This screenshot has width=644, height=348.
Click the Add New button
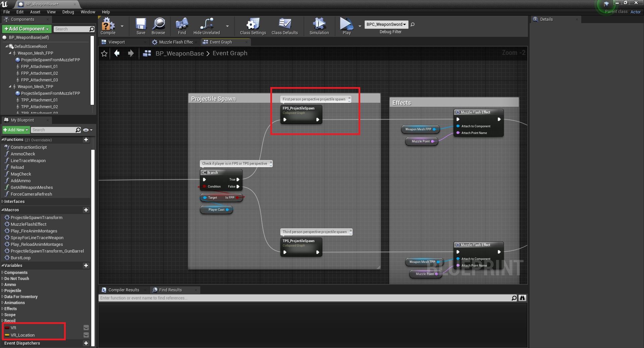pos(16,130)
